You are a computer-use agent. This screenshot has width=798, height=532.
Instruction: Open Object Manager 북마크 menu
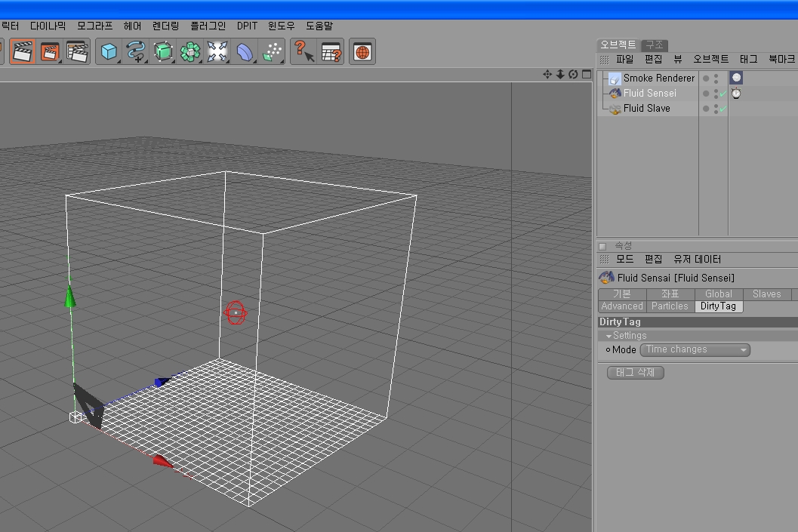(781, 60)
